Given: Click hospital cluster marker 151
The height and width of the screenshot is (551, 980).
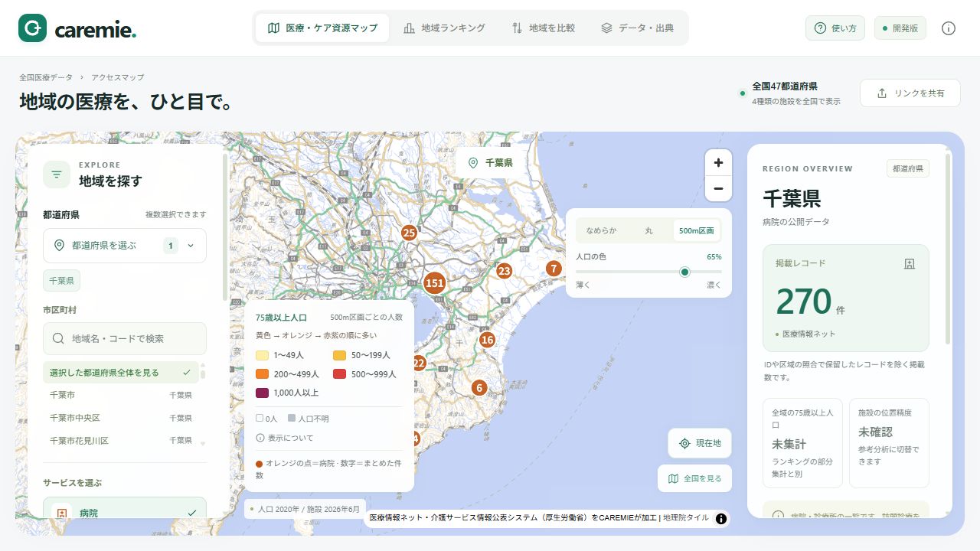Looking at the screenshot, I should tap(435, 283).
